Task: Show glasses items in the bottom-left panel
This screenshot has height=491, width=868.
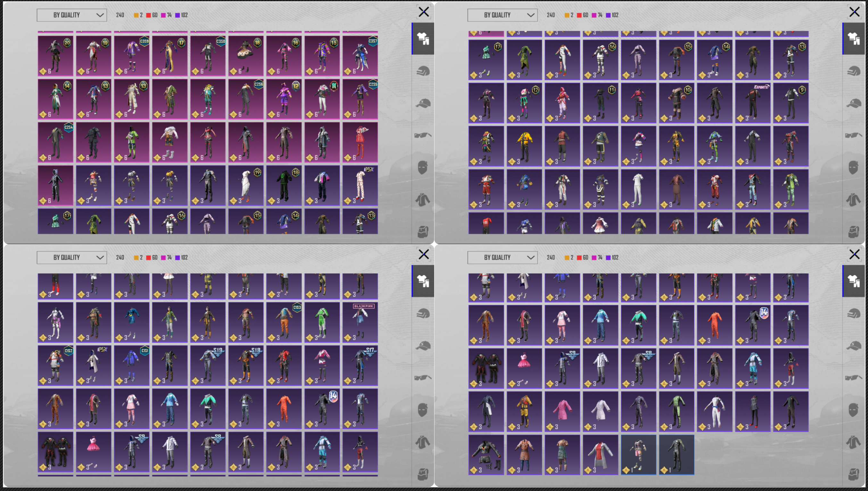Action: pyautogui.click(x=423, y=378)
